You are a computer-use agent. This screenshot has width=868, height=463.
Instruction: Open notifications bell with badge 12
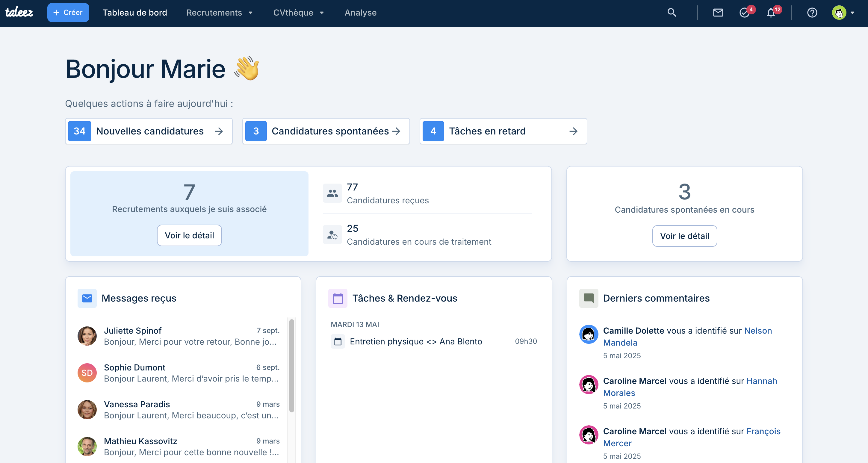(771, 13)
